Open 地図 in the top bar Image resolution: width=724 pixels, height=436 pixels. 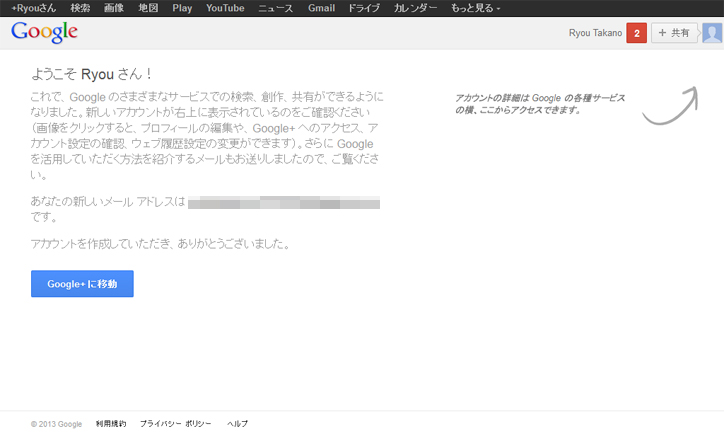tap(148, 8)
